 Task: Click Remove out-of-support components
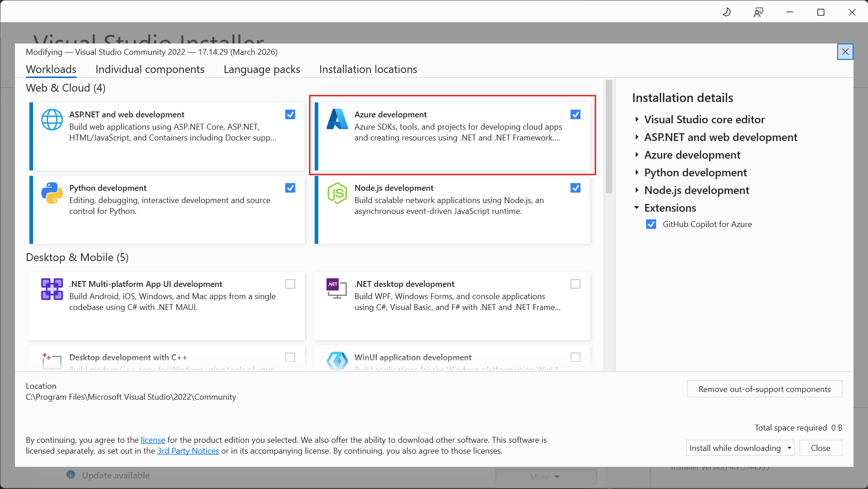coord(764,389)
